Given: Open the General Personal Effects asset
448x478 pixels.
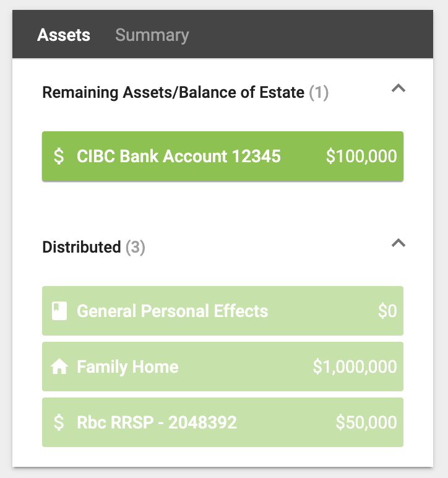Looking at the screenshot, I should 223,311.
